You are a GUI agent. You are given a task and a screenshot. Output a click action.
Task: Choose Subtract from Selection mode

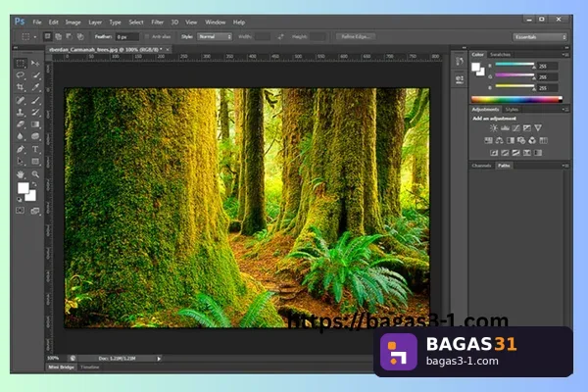70,36
